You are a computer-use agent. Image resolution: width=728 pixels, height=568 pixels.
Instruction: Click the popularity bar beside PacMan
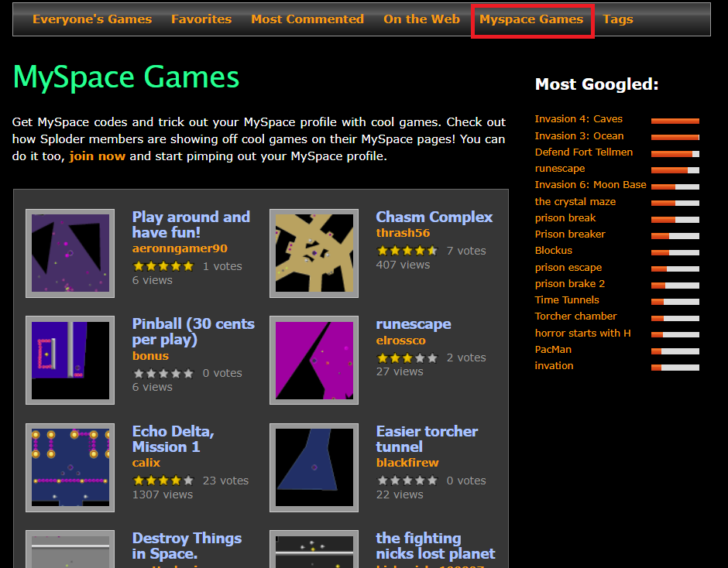tap(675, 351)
